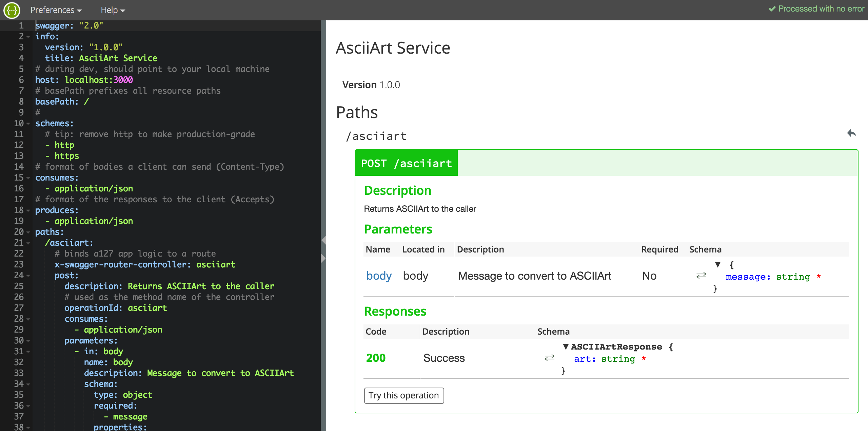This screenshot has width=868, height=431.
Task: Collapse the info block at line 2
Action: point(28,36)
